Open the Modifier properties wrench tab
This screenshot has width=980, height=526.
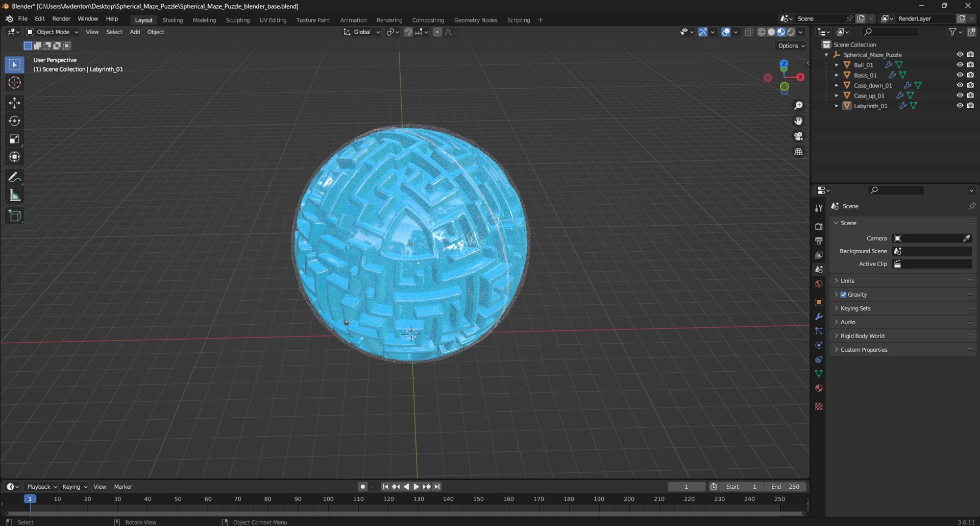tap(819, 317)
